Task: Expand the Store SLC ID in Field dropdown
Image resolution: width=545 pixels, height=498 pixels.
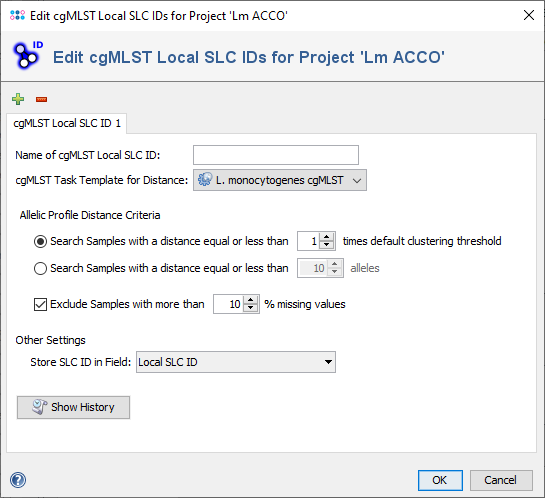Action: pos(236,362)
